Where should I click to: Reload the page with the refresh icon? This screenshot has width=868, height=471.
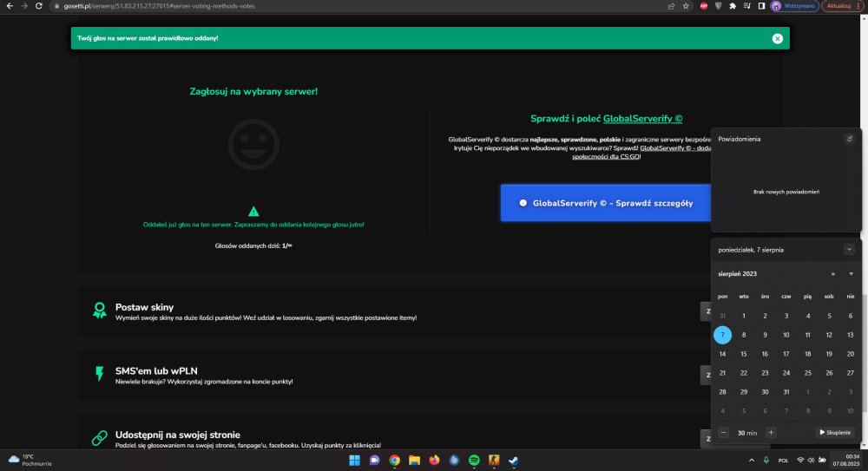pyautogui.click(x=39, y=6)
